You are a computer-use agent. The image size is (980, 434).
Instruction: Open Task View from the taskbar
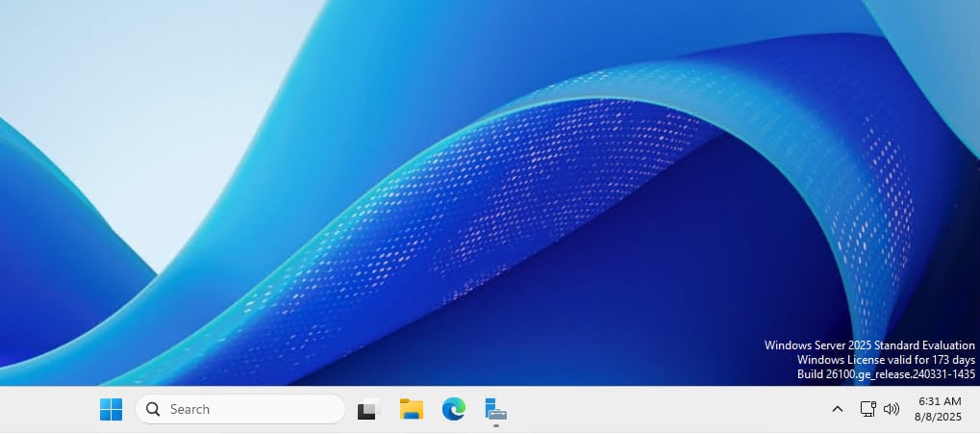click(x=368, y=410)
